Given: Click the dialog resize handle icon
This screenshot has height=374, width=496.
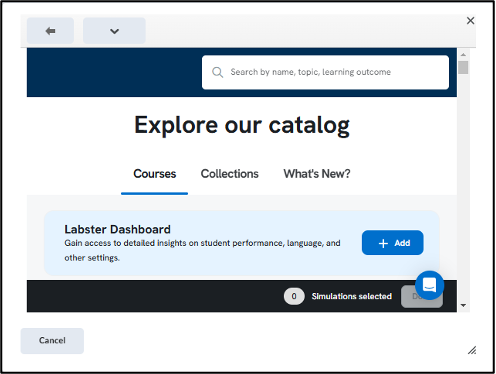Looking at the screenshot, I should pyautogui.click(x=472, y=350).
